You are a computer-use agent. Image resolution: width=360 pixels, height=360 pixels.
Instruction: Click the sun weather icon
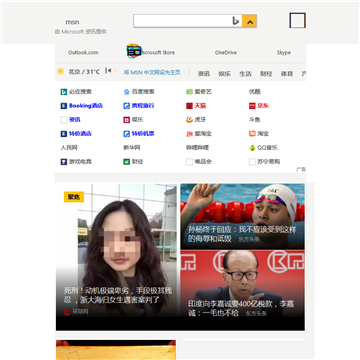pos(60,71)
